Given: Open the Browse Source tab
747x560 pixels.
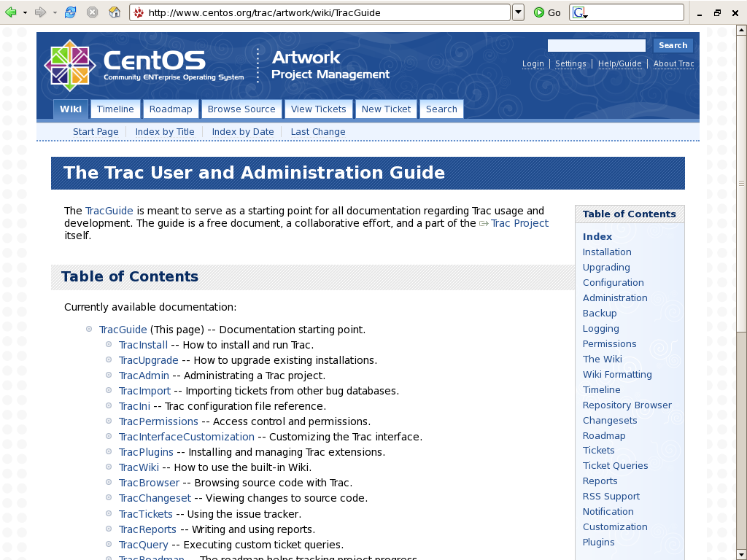Looking at the screenshot, I should click(x=241, y=109).
